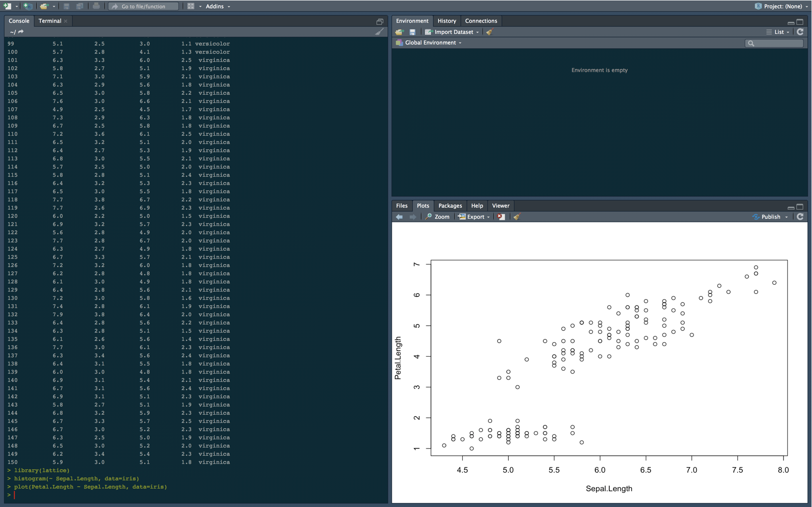This screenshot has height=507, width=812.
Task: Switch to the Environment tab
Action: click(x=412, y=21)
